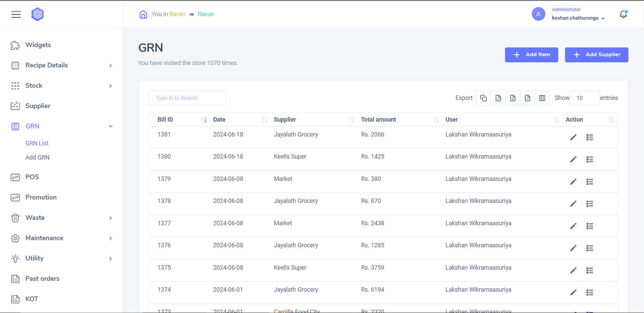
Task: Open the notification bell
Action: pos(623,14)
